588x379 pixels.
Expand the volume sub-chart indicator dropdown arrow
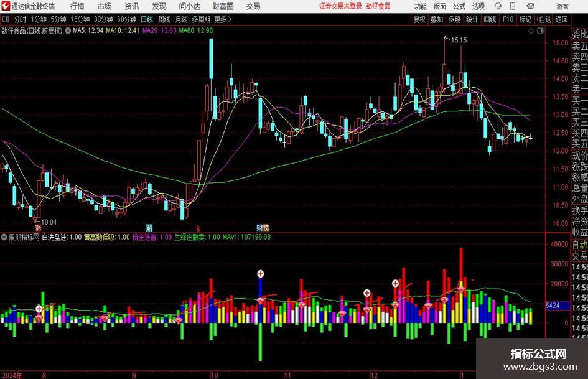[4, 237]
